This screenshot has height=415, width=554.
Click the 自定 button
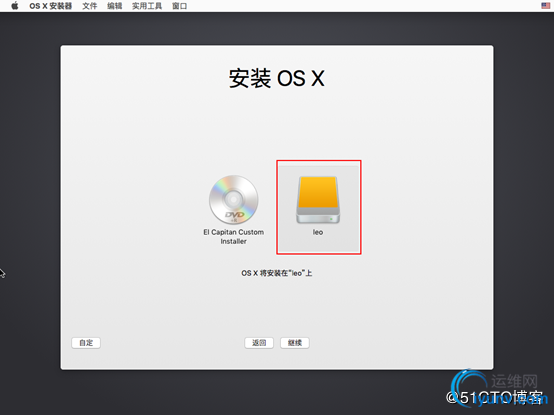point(86,343)
